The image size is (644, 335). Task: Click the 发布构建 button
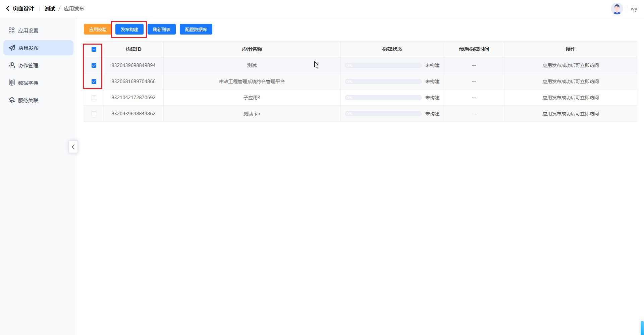(x=129, y=30)
